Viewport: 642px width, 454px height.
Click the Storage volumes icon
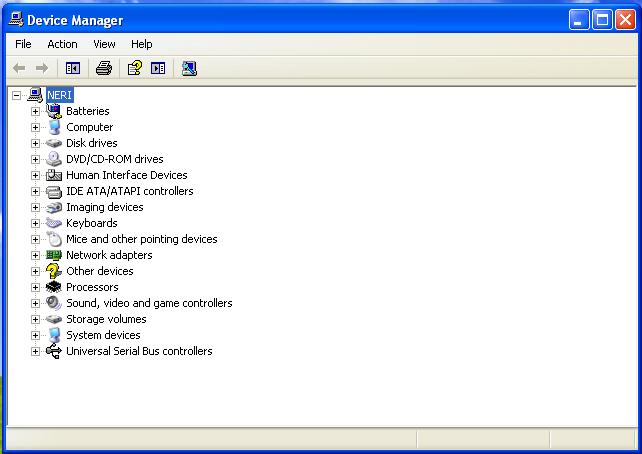pos(54,319)
